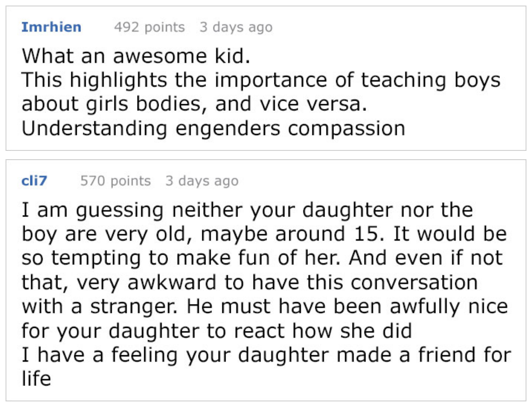Click the "Understanding engenders compassion" sentence
Viewport: 532px width, 406px height.
[213, 129]
